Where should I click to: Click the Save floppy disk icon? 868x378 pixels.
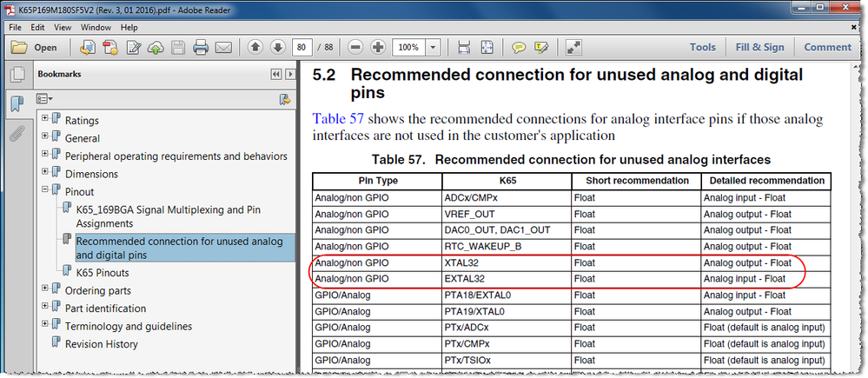[x=178, y=48]
